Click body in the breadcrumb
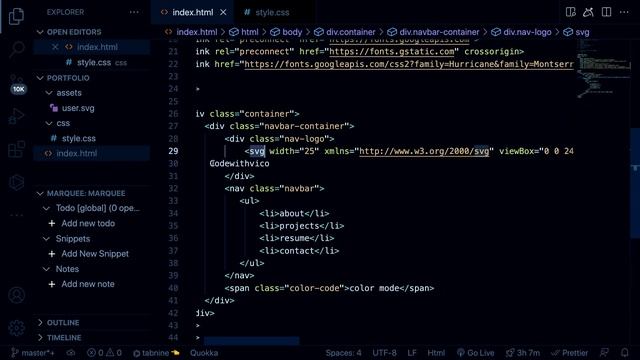Viewport: 640px width, 360px height. click(292, 32)
